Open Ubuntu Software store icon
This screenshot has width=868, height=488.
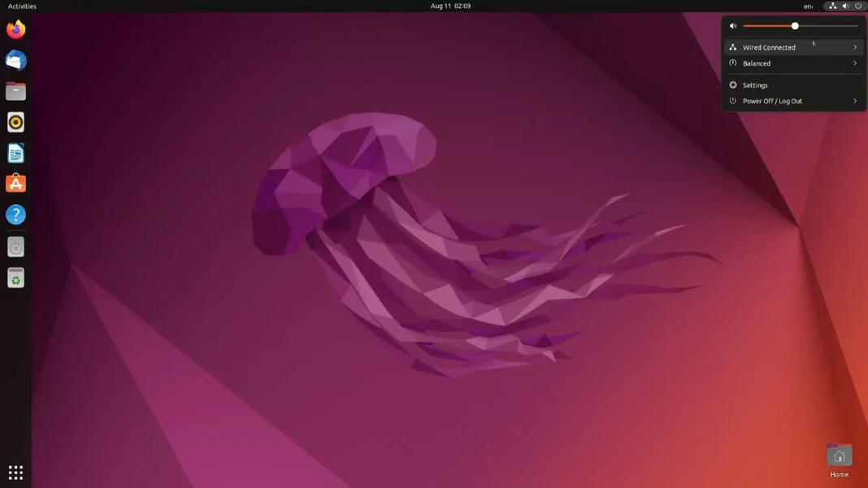(15, 184)
